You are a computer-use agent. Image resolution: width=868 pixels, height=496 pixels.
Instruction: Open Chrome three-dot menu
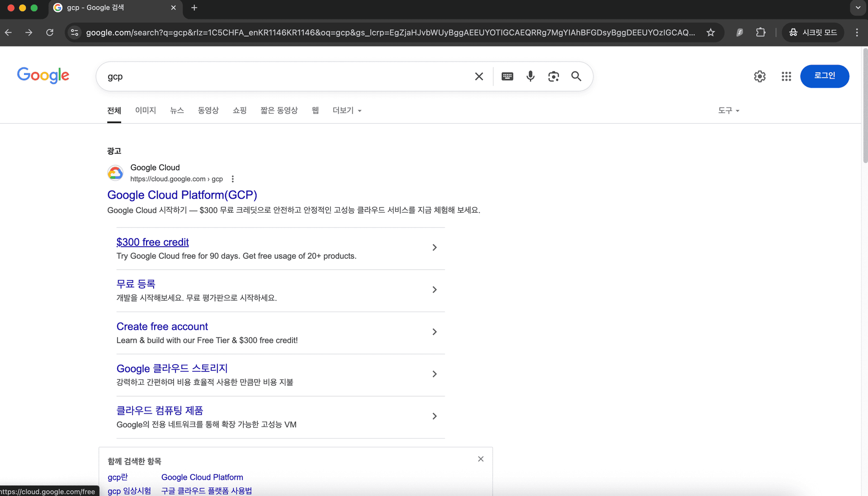click(857, 33)
